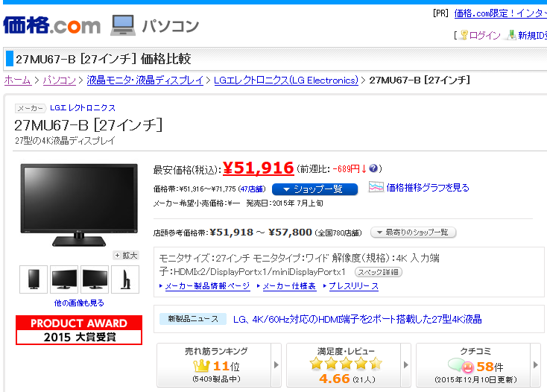Open 価格推移グラフを見る link

(428, 188)
